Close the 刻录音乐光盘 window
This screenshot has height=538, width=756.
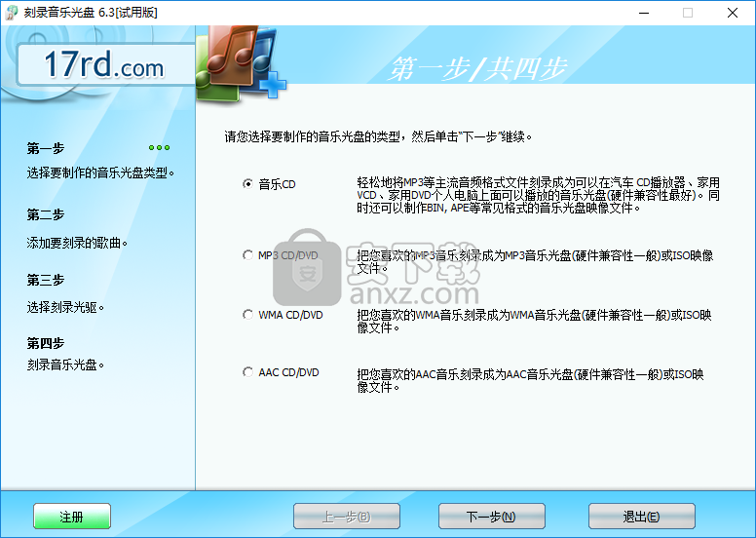click(733, 13)
